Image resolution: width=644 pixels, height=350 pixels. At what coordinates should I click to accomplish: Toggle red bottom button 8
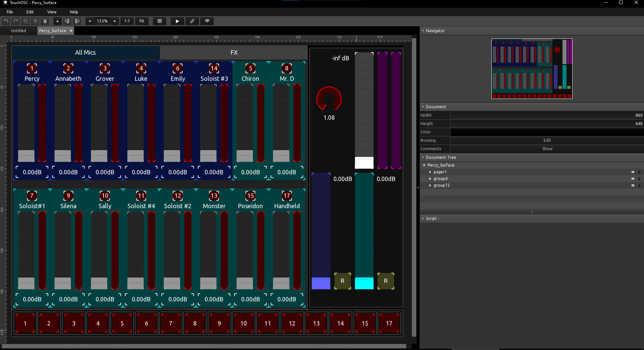195,323
